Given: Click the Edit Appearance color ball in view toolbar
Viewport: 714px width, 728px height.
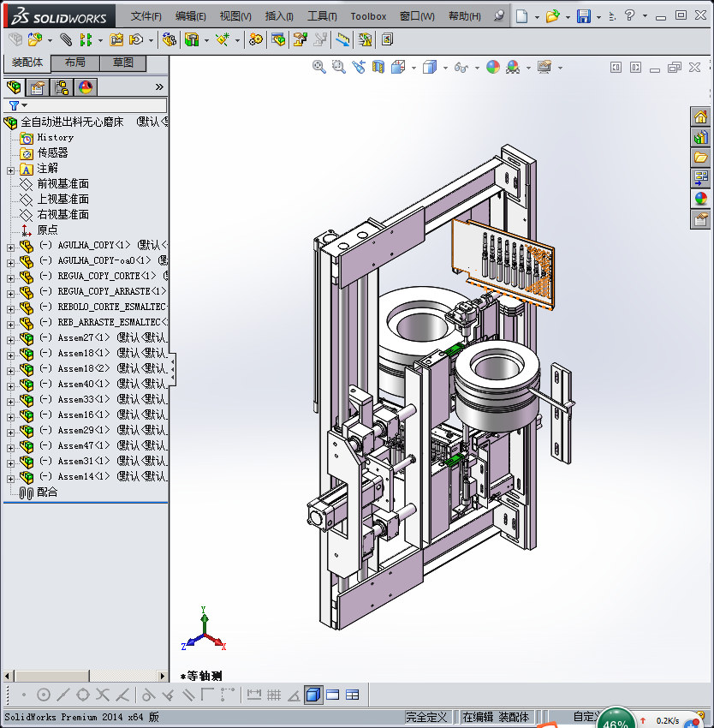Looking at the screenshot, I should pyautogui.click(x=493, y=68).
